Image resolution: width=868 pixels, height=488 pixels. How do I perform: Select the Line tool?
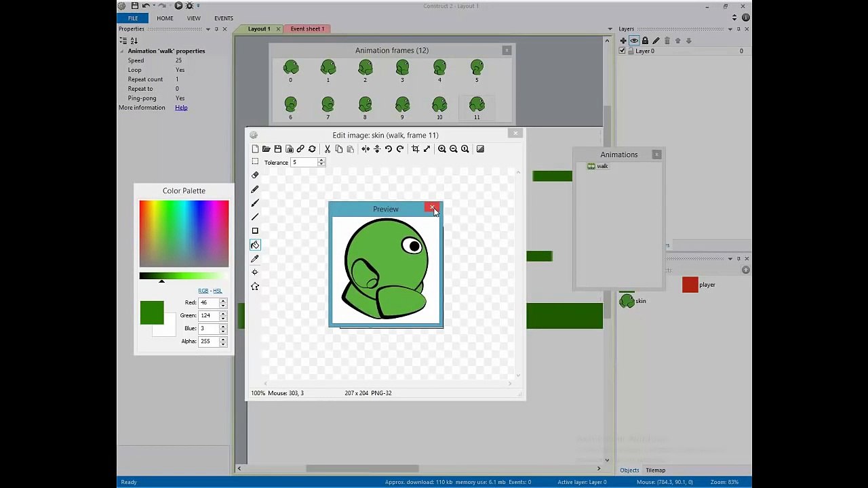pyautogui.click(x=255, y=217)
